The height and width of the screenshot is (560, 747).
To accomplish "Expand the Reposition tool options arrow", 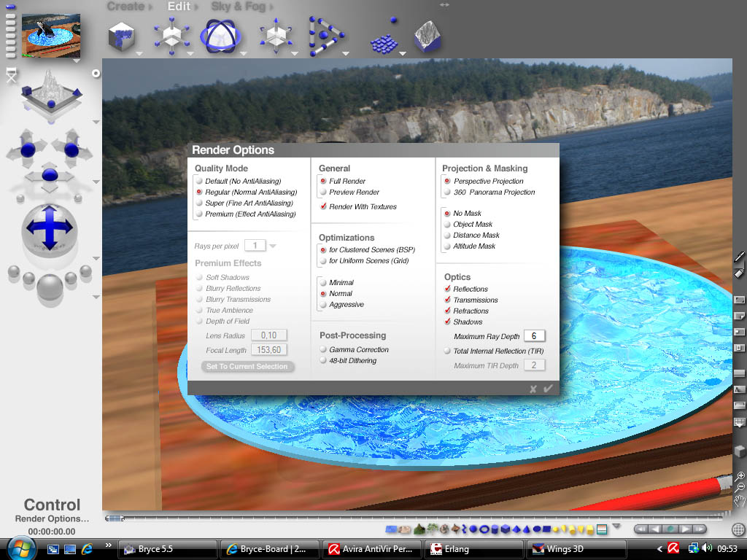I will [x=295, y=53].
